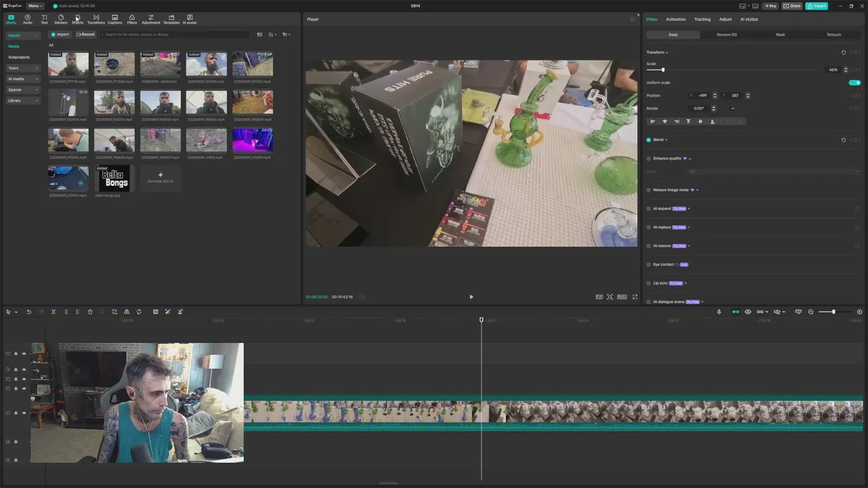Open the Captions panel
The height and width of the screenshot is (488, 868).
pos(115,19)
